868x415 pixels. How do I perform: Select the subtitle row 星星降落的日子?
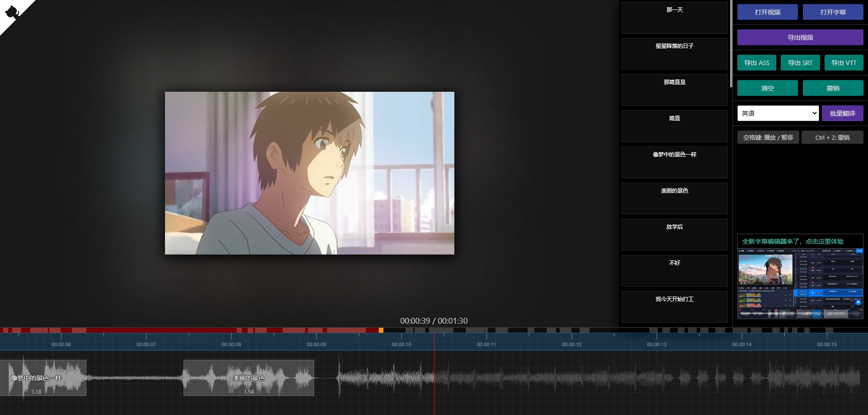click(675, 54)
